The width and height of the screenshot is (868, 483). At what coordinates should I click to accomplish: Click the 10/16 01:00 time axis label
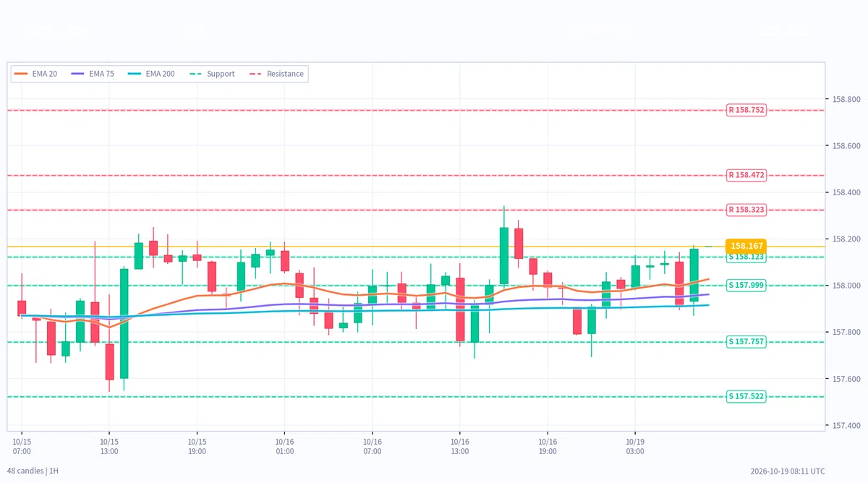[284, 446]
